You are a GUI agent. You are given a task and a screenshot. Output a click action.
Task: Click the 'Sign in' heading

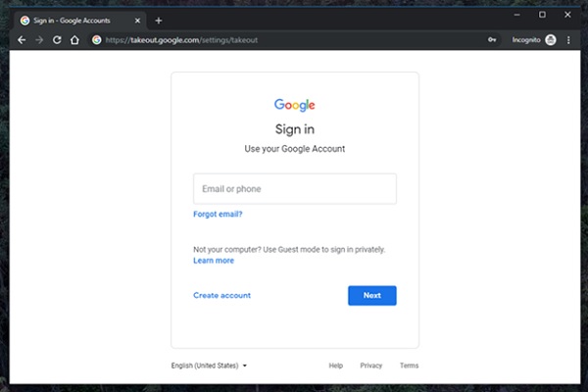click(x=295, y=129)
